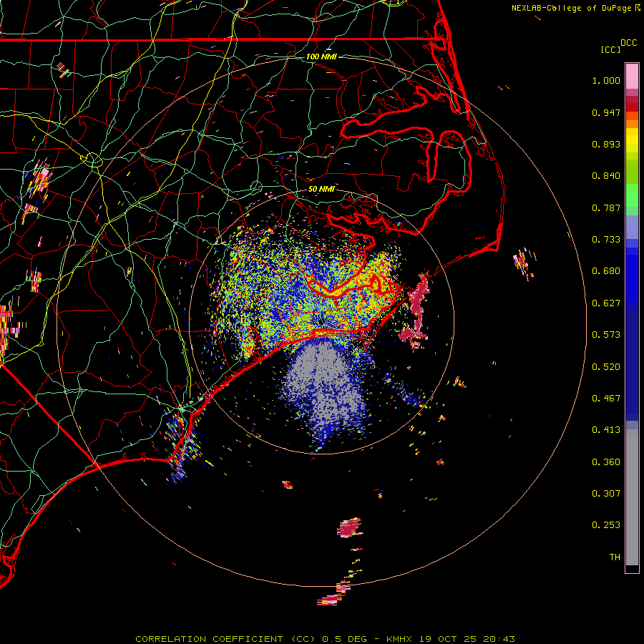Image resolution: width=644 pixels, height=644 pixels.
Task: Select the 0.467 scale value
Action: pos(606,399)
